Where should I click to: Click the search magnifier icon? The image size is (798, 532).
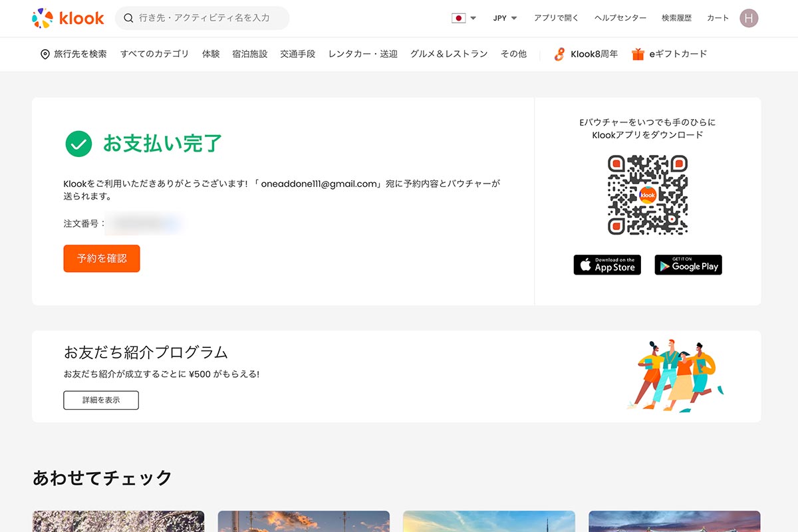[129, 18]
